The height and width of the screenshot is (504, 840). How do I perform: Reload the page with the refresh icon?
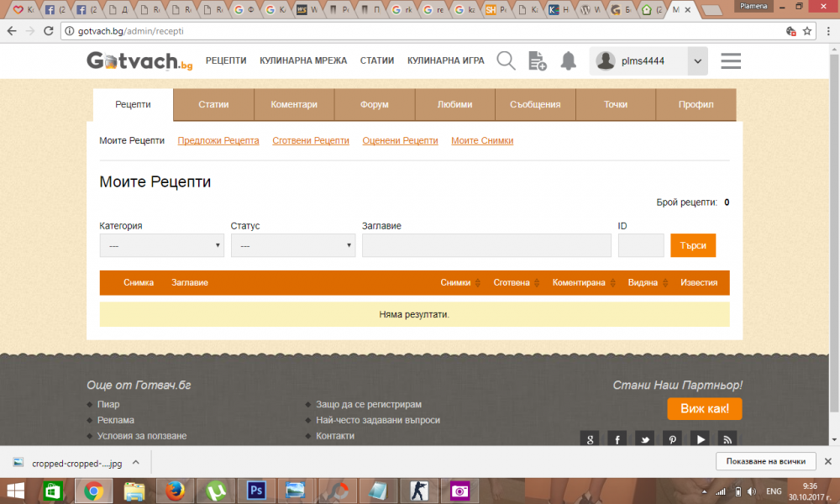pyautogui.click(x=48, y=31)
